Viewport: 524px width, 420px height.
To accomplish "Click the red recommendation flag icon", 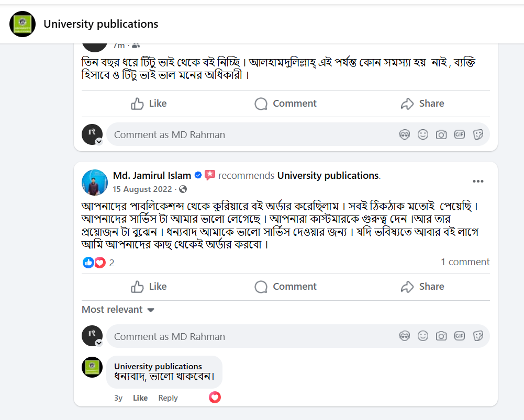I will [209, 175].
